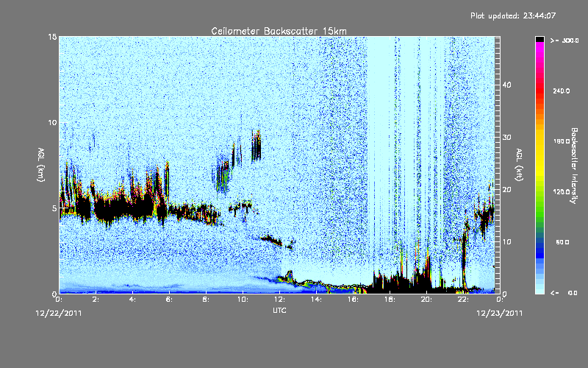The height and width of the screenshot is (368, 588).
Task: Click the 'Ceilometer Backscatter 15km' plot title
Action: pos(279,31)
